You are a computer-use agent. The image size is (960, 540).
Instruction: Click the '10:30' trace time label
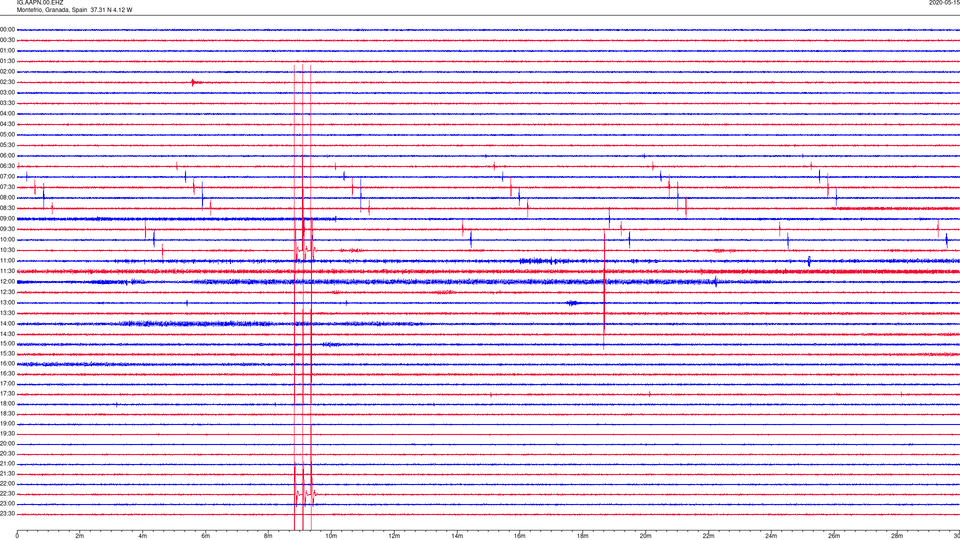pos(7,250)
